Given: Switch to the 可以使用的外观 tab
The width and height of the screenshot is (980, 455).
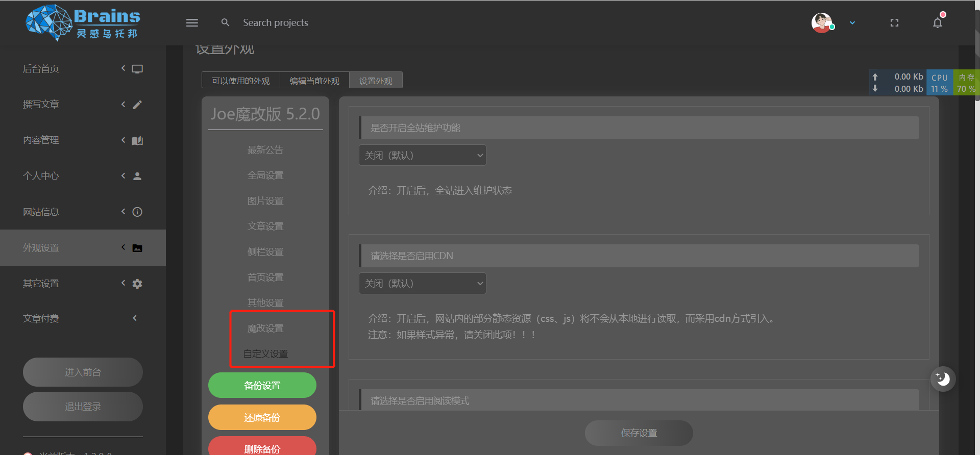Looking at the screenshot, I should point(240,81).
